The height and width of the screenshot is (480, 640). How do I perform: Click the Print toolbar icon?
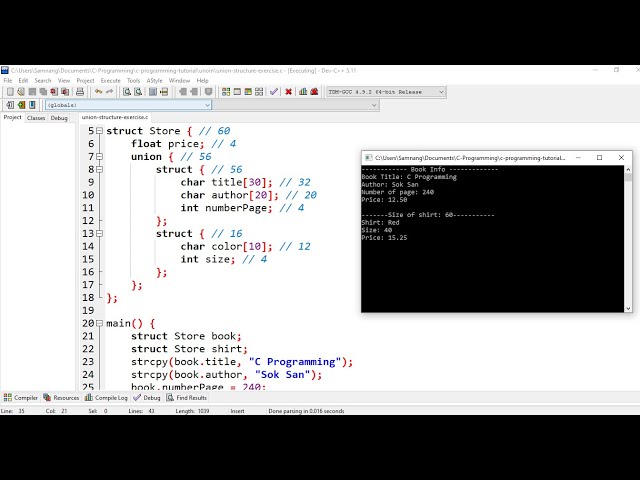click(x=80, y=92)
